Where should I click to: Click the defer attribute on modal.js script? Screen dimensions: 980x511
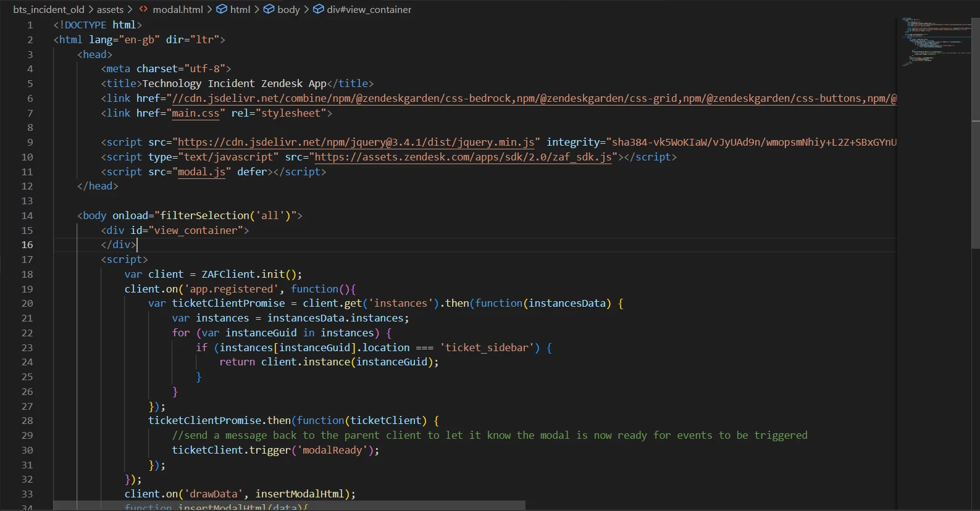pyautogui.click(x=252, y=172)
